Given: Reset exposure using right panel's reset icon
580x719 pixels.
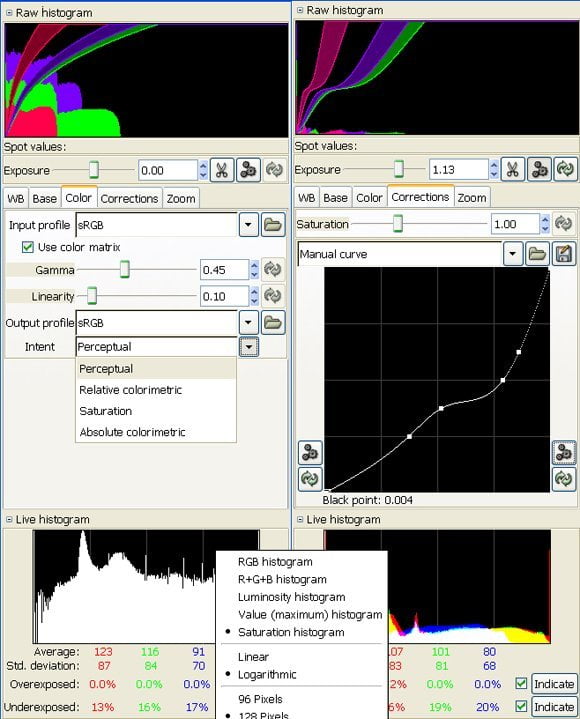Looking at the screenshot, I should [x=565, y=170].
